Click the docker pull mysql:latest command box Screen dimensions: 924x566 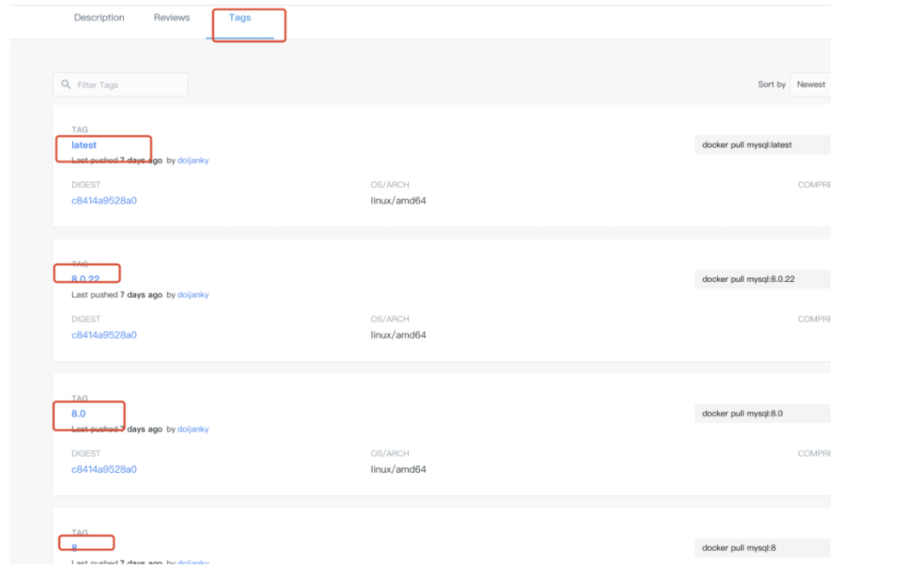[x=761, y=145]
